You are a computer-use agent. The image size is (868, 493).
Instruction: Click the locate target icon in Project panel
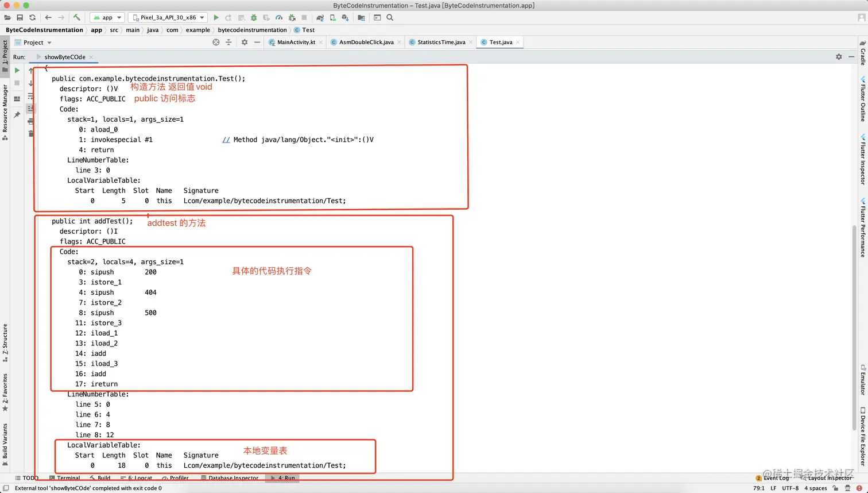(x=216, y=42)
